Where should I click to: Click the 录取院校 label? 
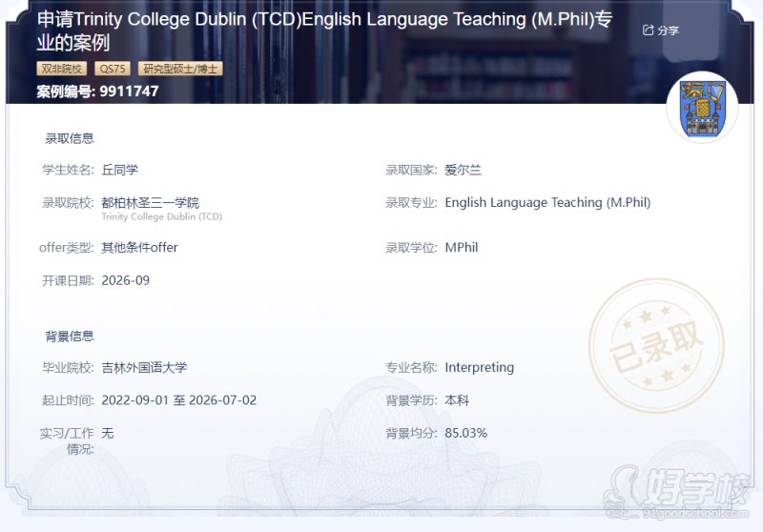68,202
